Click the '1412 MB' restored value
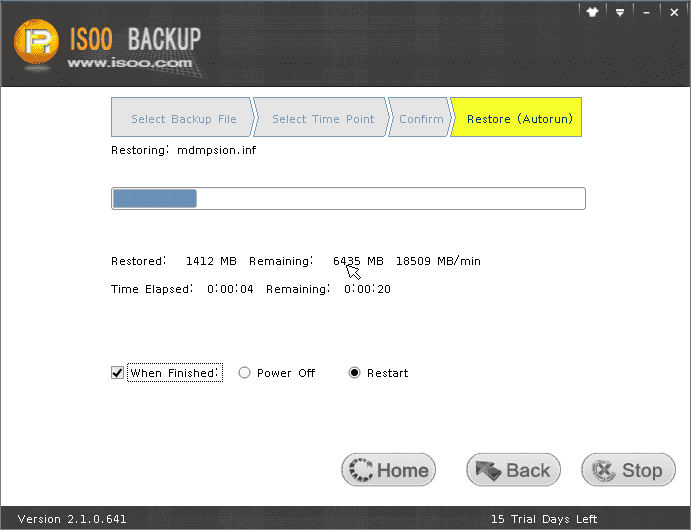 click(211, 261)
